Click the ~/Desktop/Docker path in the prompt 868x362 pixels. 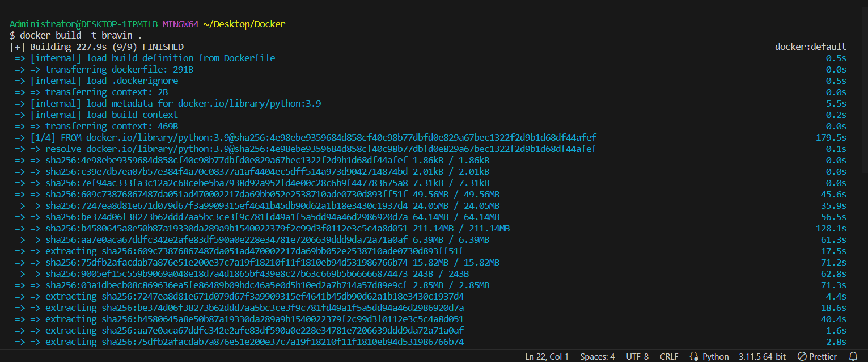pyautogui.click(x=244, y=24)
